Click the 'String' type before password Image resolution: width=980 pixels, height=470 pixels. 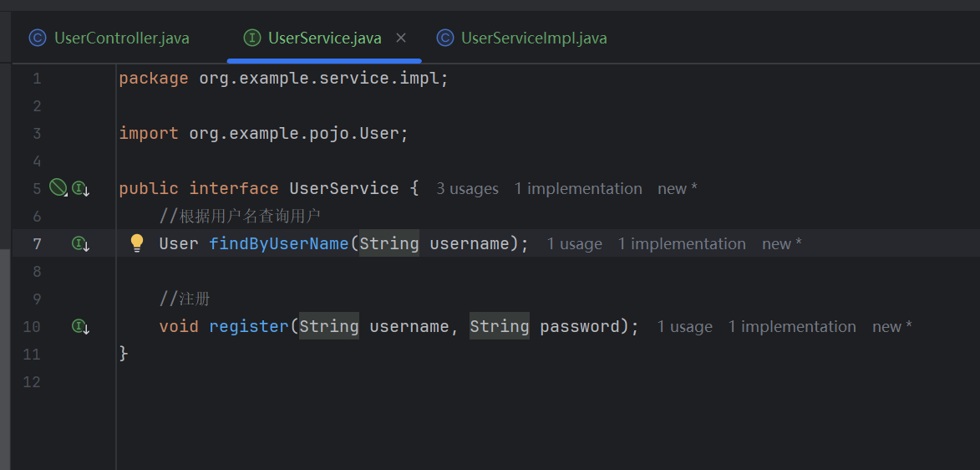coord(500,326)
